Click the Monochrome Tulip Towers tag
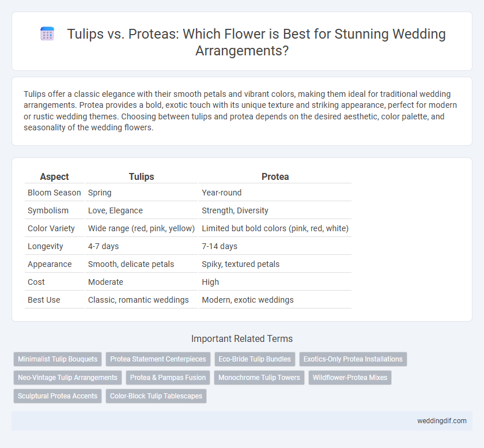The width and height of the screenshot is (484, 448). pyautogui.click(x=259, y=378)
